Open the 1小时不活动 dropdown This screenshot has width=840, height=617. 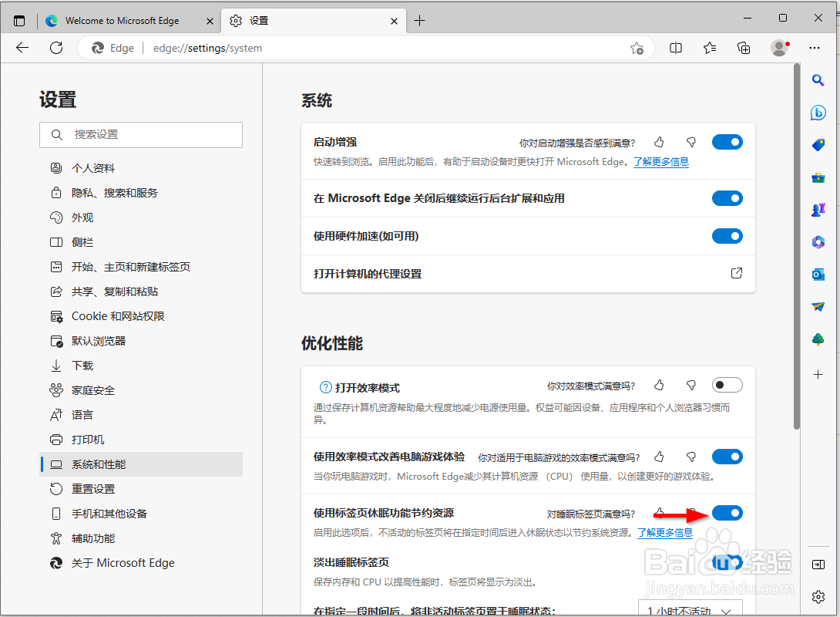pyautogui.click(x=690, y=609)
